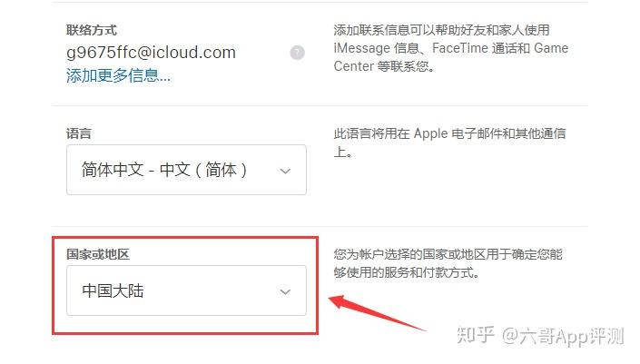Viewport: 640px width, 364px height.
Task: Click the @六哥App评测 watermark author name
Action: pos(563,337)
